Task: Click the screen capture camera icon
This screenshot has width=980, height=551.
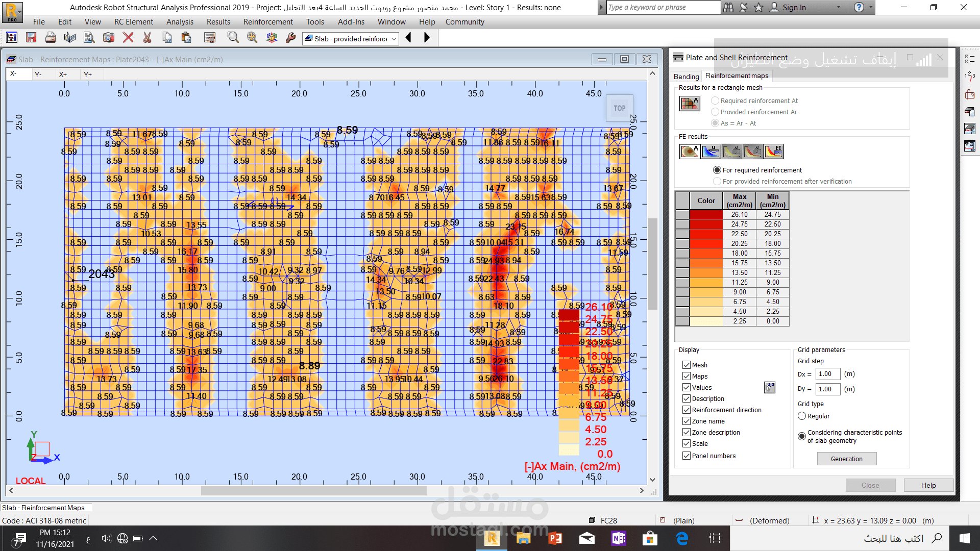Action: tap(108, 37)
